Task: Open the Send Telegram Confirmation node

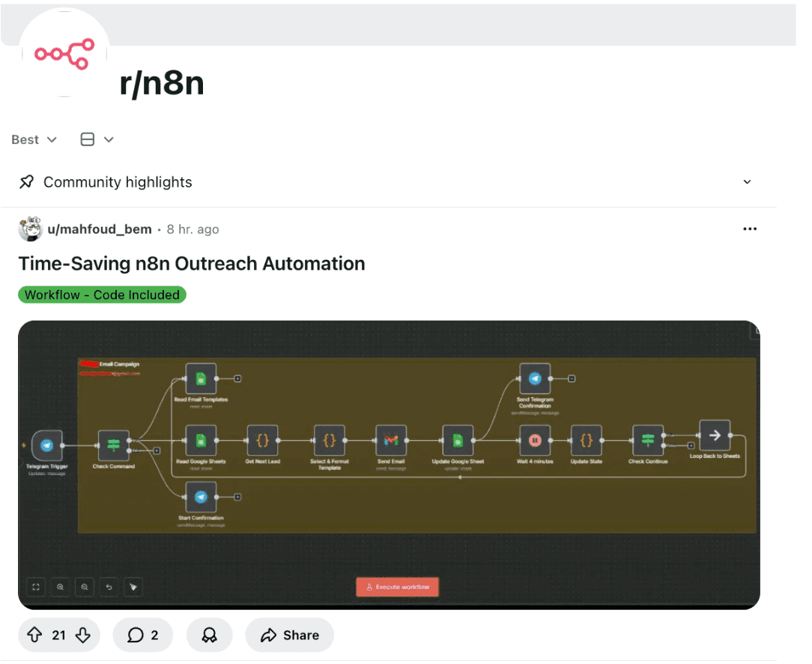Action: click(x=535, y=378)
